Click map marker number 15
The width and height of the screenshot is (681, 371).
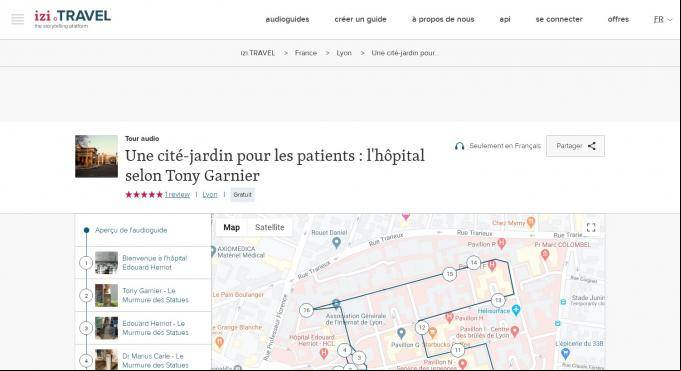[450, 274]
